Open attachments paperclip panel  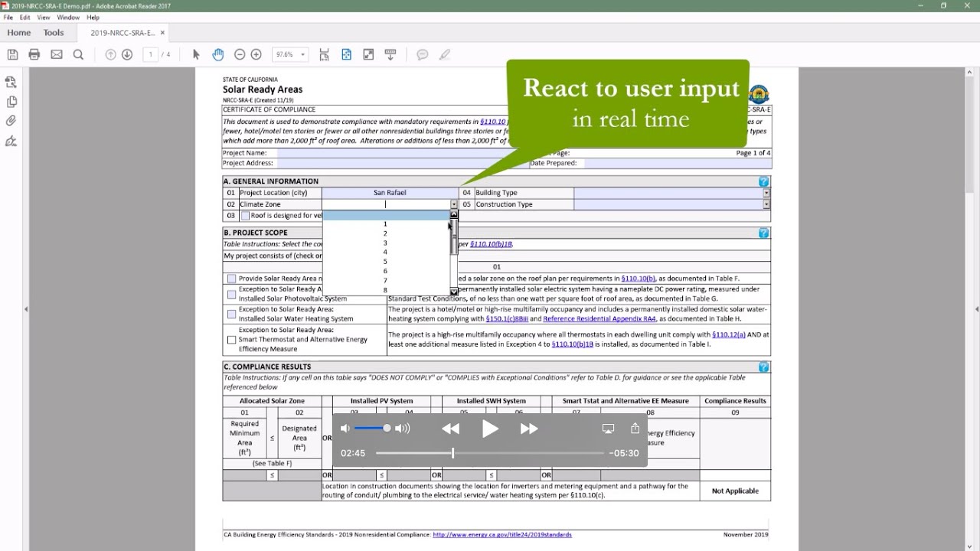11,121
